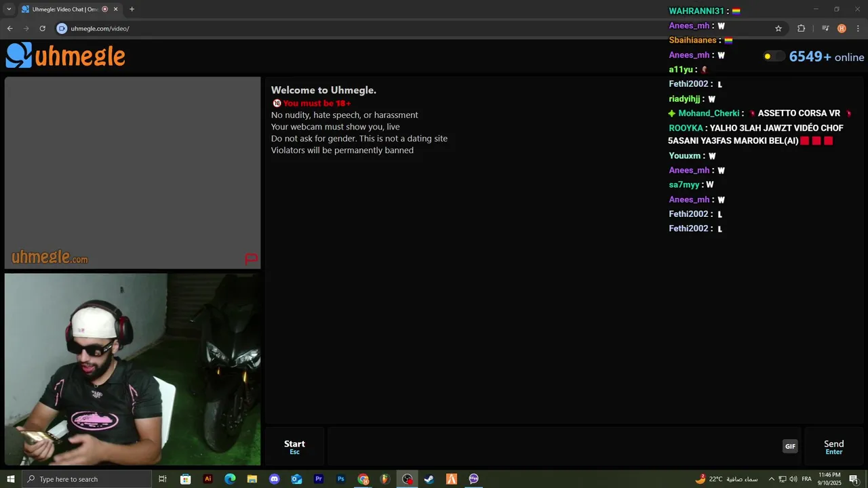This screenshot has width=868, height=488.
Task: Click the stranger's video panel
Action: (x=132, y=172)
